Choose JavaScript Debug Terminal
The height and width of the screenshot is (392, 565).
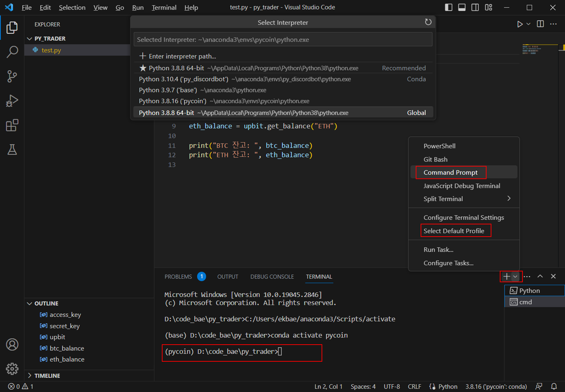[464, 186]
